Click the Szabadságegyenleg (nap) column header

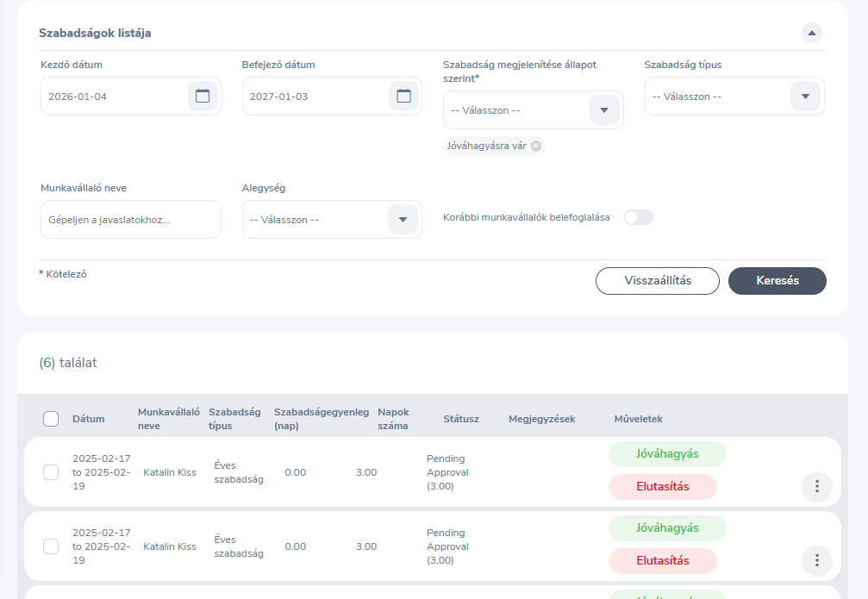coord(321,419)
